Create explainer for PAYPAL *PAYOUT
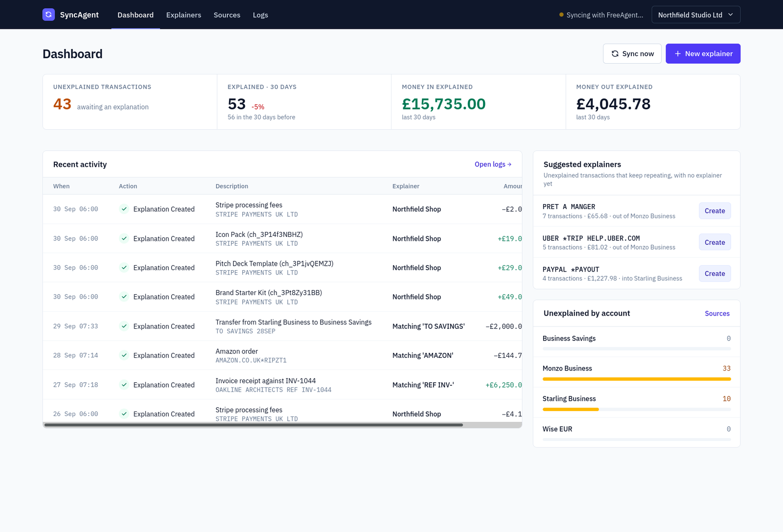Image resolution: width=783 pixels, height=532 pixels. point(714,274)
